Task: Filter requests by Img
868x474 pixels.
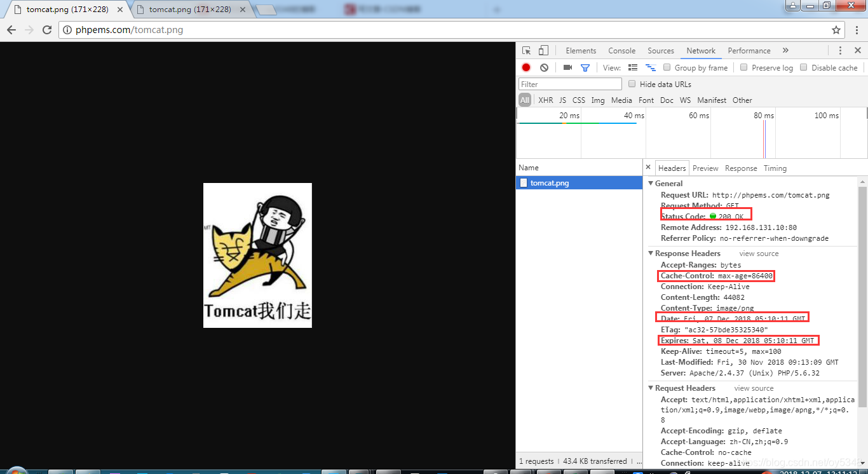Action: pyautogui.click(x=598, y=100)
